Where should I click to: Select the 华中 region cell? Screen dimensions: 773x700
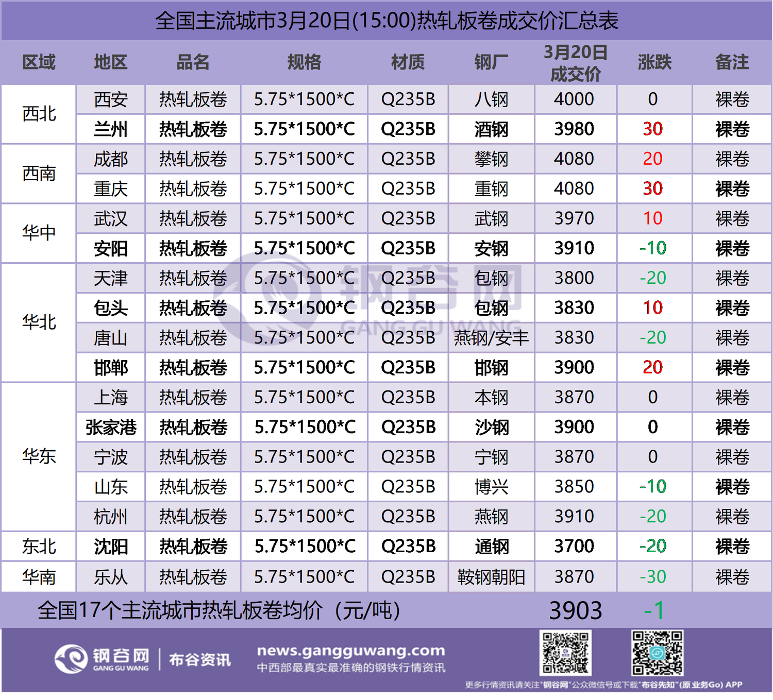tap(39, 233)
